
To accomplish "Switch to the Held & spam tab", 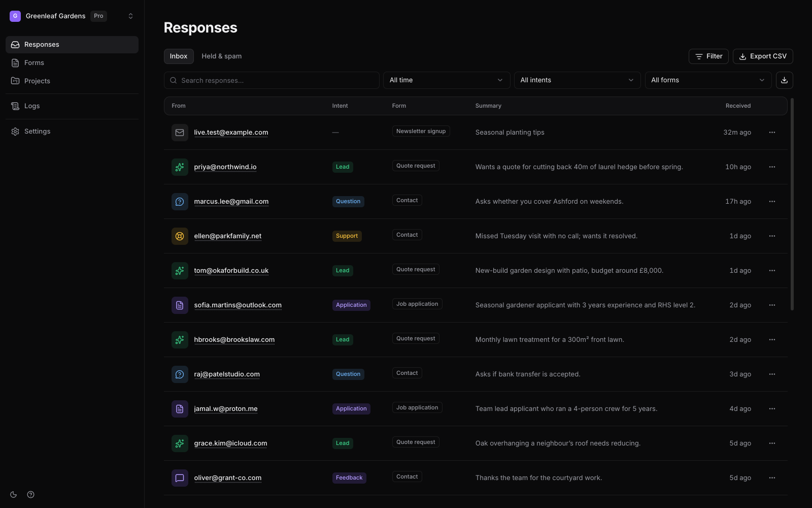I will point(222,56).
